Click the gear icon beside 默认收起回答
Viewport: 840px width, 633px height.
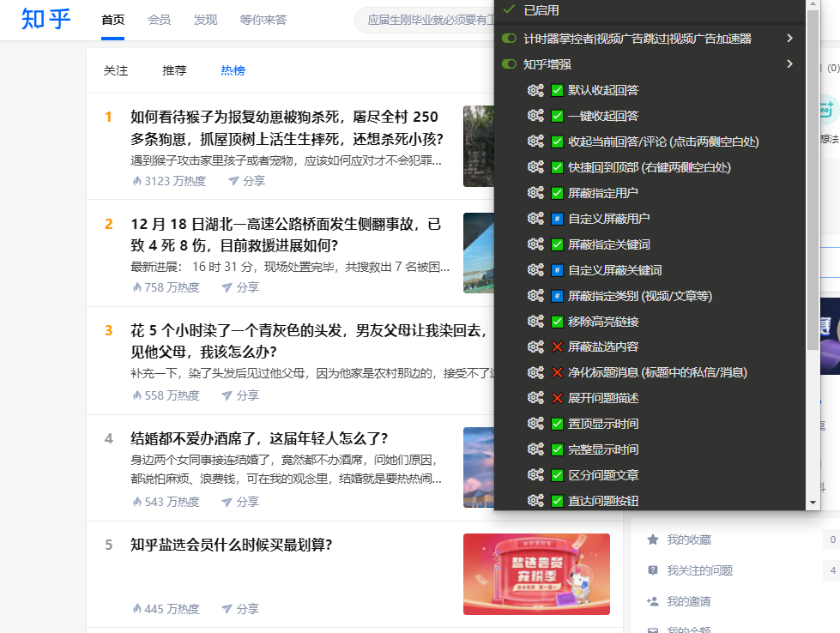pyautogui.click(x=535, y=90)
